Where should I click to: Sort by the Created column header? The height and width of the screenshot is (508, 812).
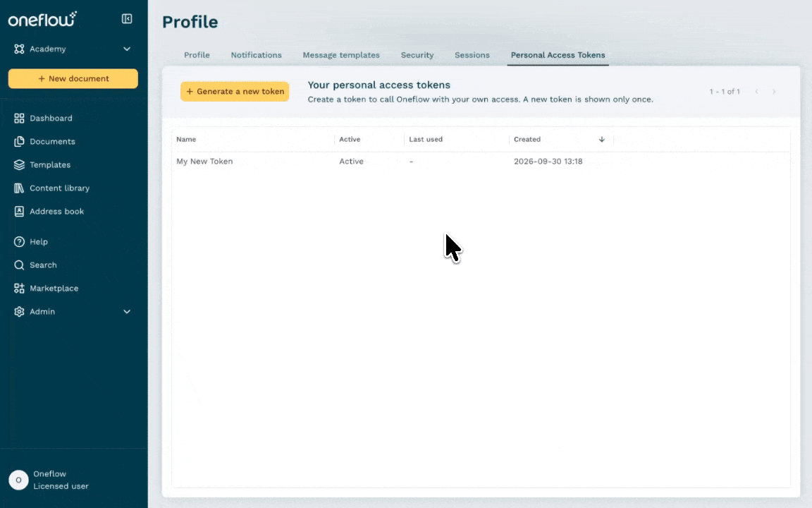click(527, 140)
